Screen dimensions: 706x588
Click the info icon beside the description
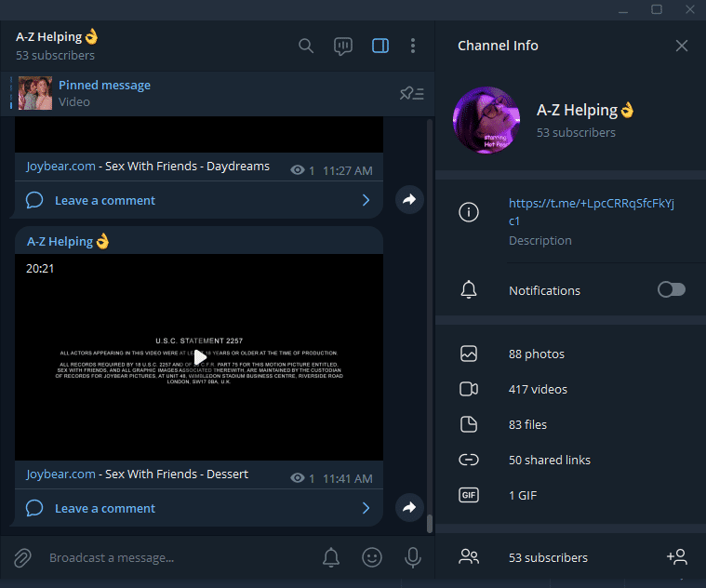coord(469,211)
